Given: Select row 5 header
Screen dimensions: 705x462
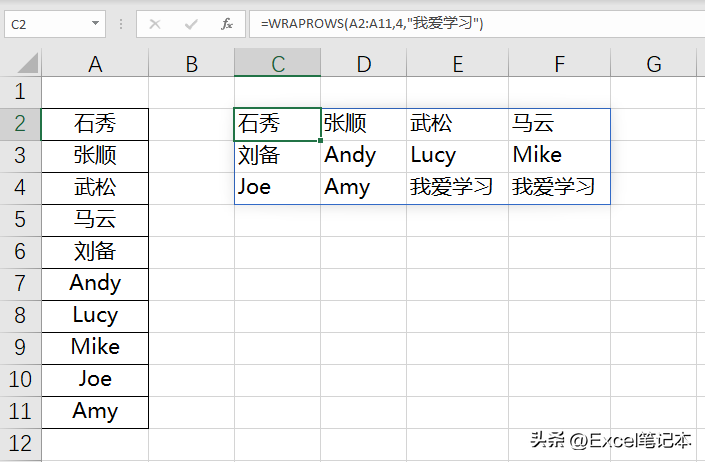Looking at the screenshot, I should (x=20, y=220).
